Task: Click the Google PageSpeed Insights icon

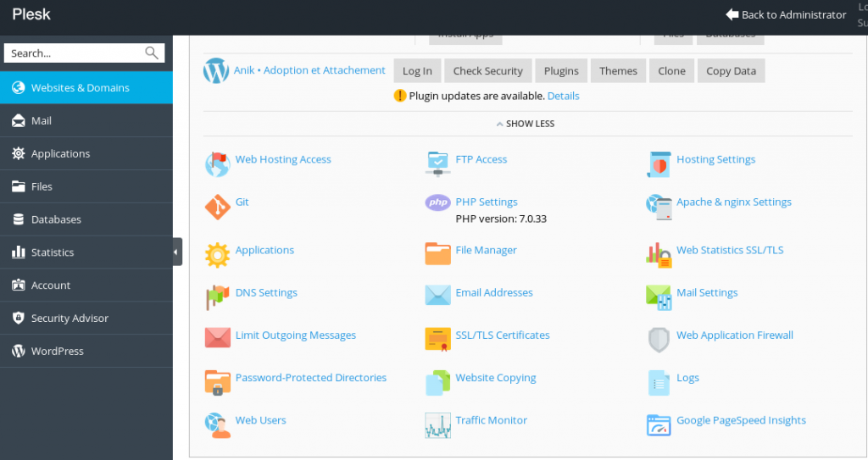Action: [659, 425]
